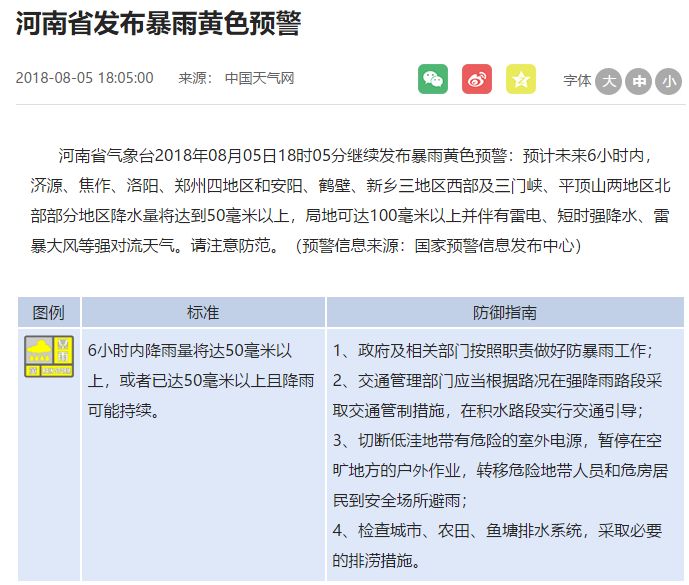Viewport: 689px width, 585px height.
Task: Click the timestamp 2018-08-05 18:05:00
Action: 84,78
